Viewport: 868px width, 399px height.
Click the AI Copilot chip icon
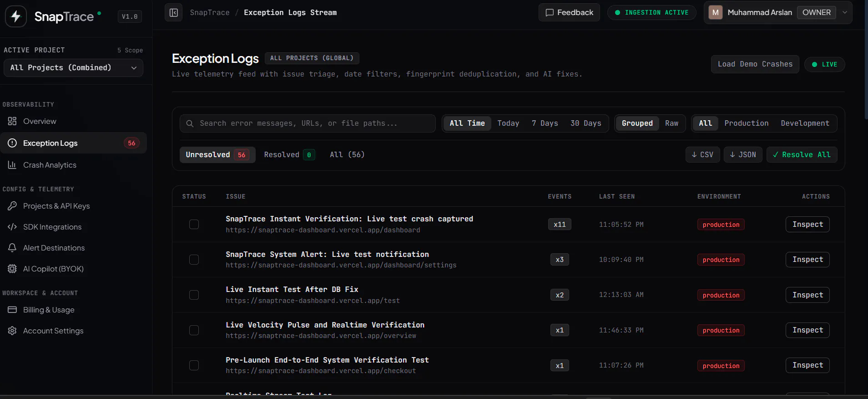pyautogui.click(x=12, y=269)
